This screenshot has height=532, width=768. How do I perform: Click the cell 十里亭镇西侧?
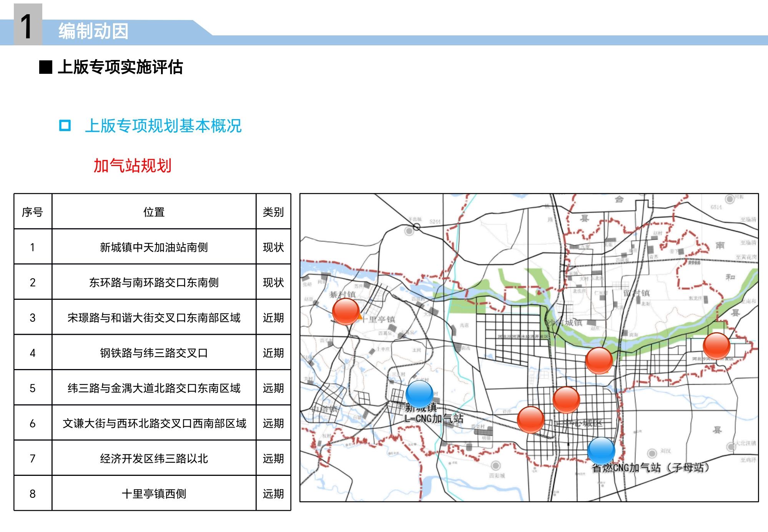click(154, 494)
